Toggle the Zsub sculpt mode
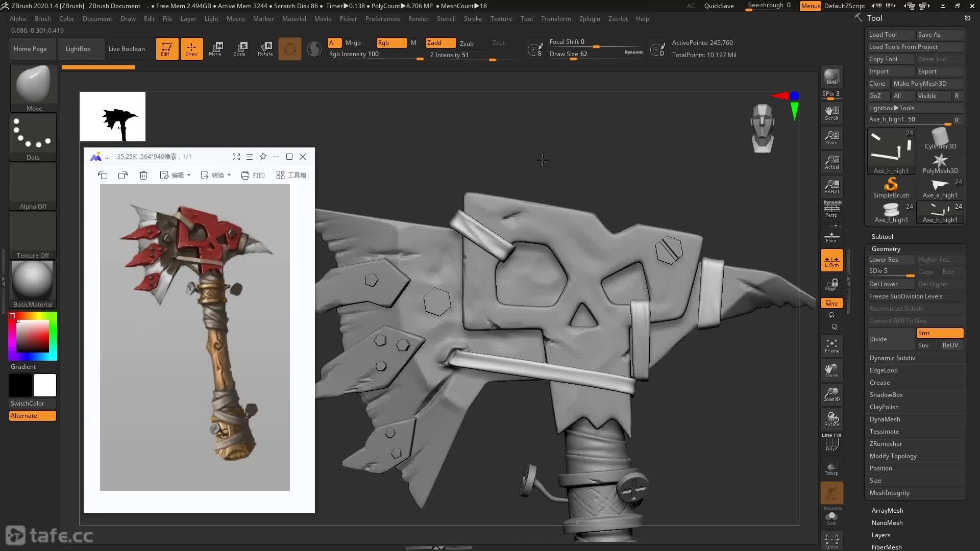Viewport: 980px width, 551px height. pyautogui.click(x=467, y=43)
